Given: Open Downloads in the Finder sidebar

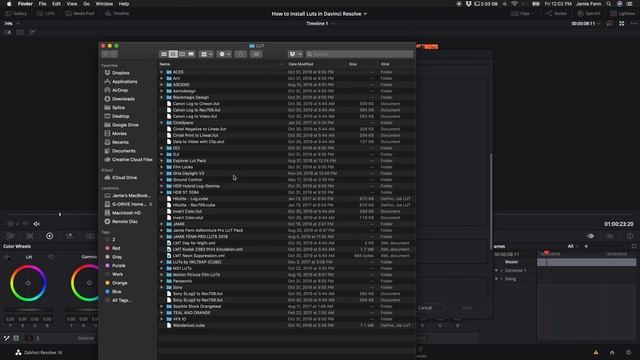Looking at the screenshot, I should pos(123,99).
